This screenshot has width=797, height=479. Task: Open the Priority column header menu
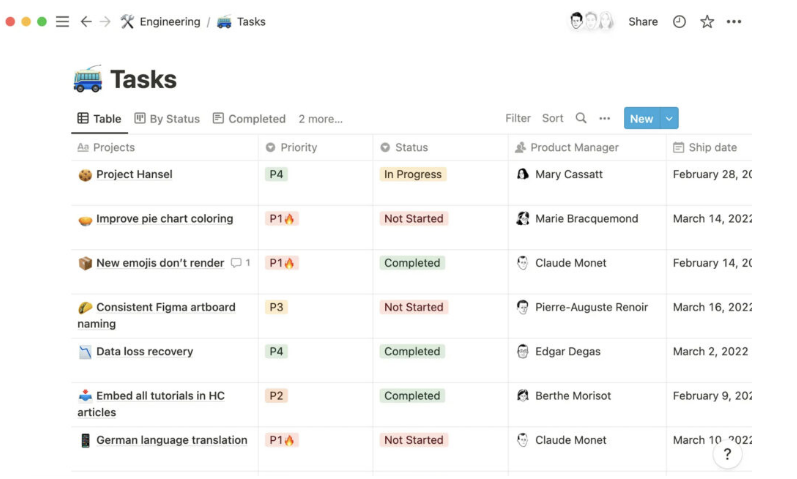pos(298,147)
